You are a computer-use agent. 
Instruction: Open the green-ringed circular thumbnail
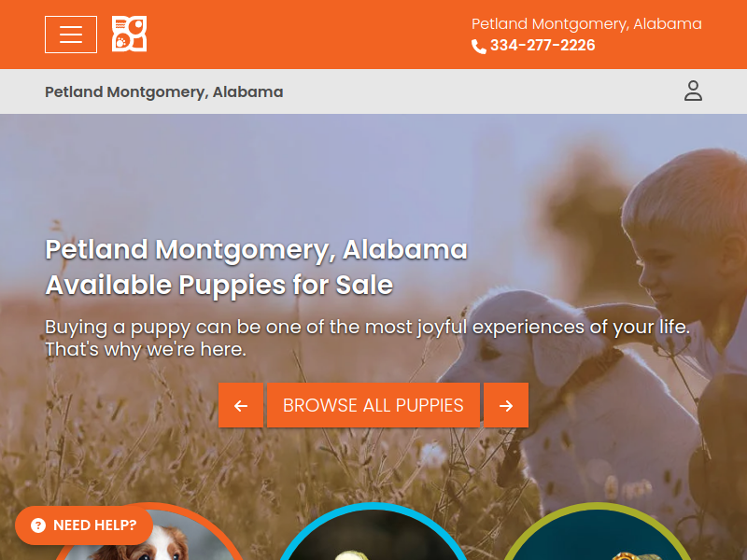coord(597,533)
